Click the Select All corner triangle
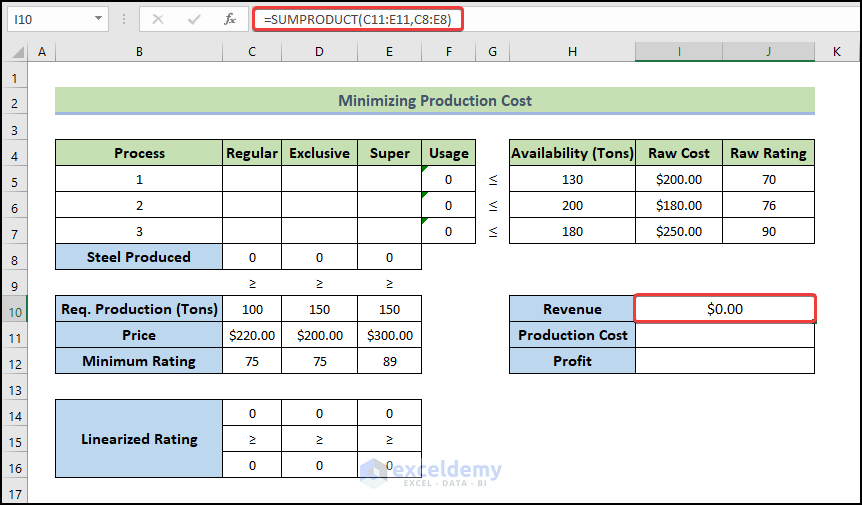The height and width of the screenshot is (505, 862). tap(18, 52)
